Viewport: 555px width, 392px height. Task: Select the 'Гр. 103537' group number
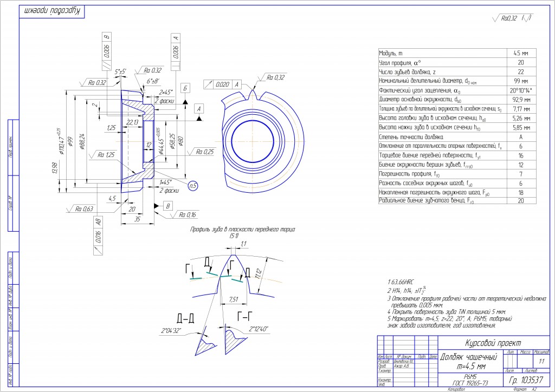[x=526, y=380]
